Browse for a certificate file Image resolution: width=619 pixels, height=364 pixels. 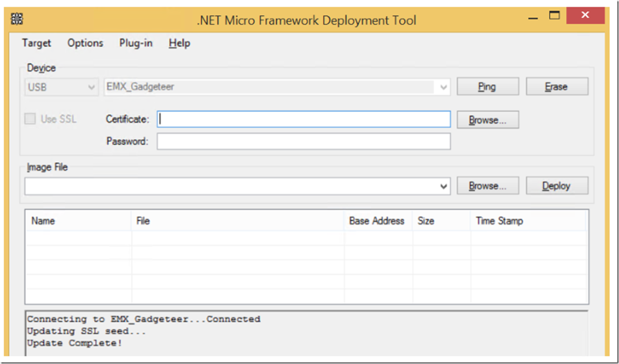[488, 120]
